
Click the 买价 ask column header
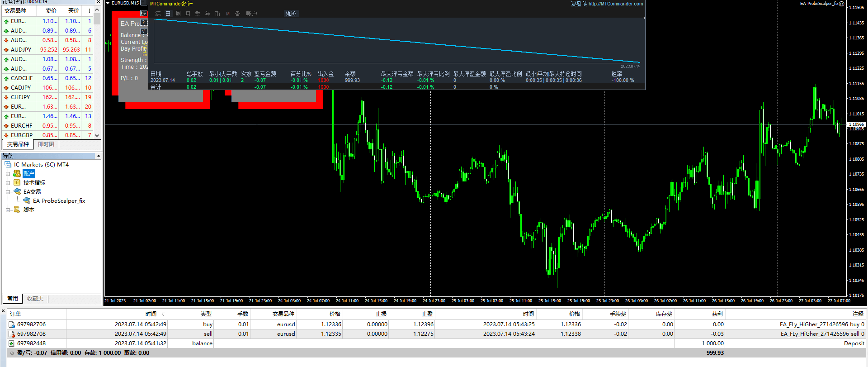coord(70,10)
